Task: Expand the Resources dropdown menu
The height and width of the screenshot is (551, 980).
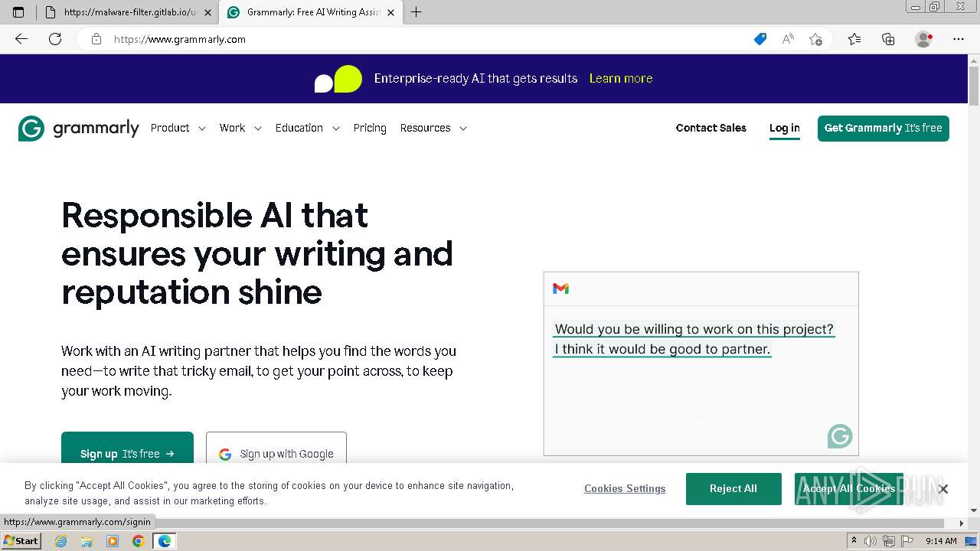Action: 433,128
